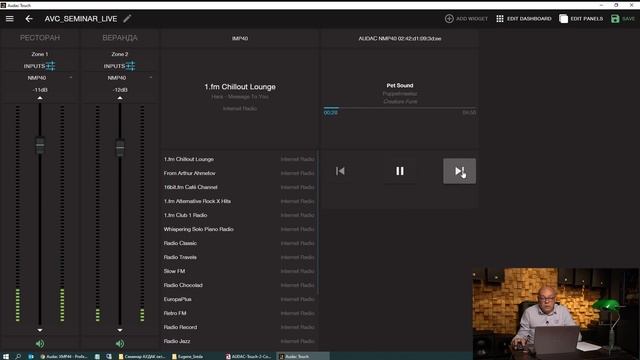Save the dashboard
This screenshot has width=640, height=360.
pyautogui.click(x=623, y=19)
